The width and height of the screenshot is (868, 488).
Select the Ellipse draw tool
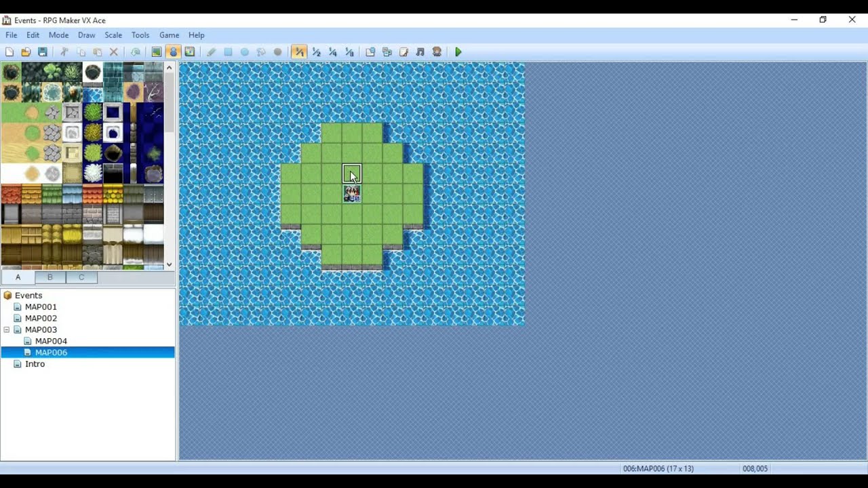point(245,52)
